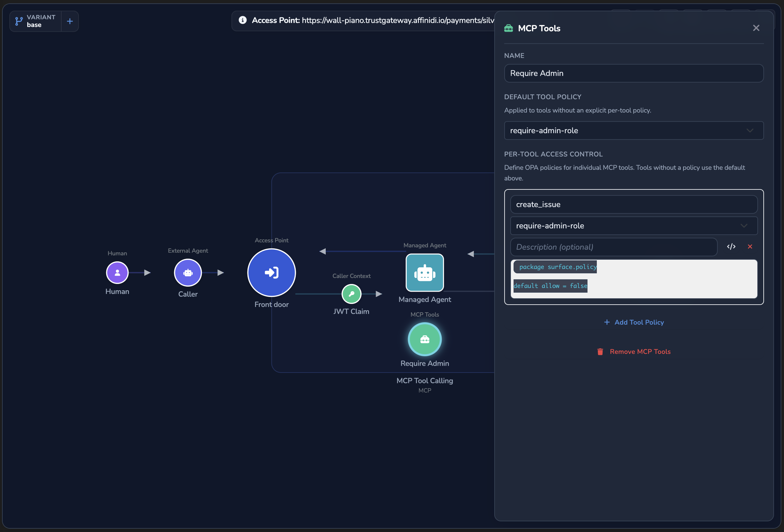Edit the Name field Require Admin
The image size is (784, 532).
pyautogui.click(x=633, y=73)
